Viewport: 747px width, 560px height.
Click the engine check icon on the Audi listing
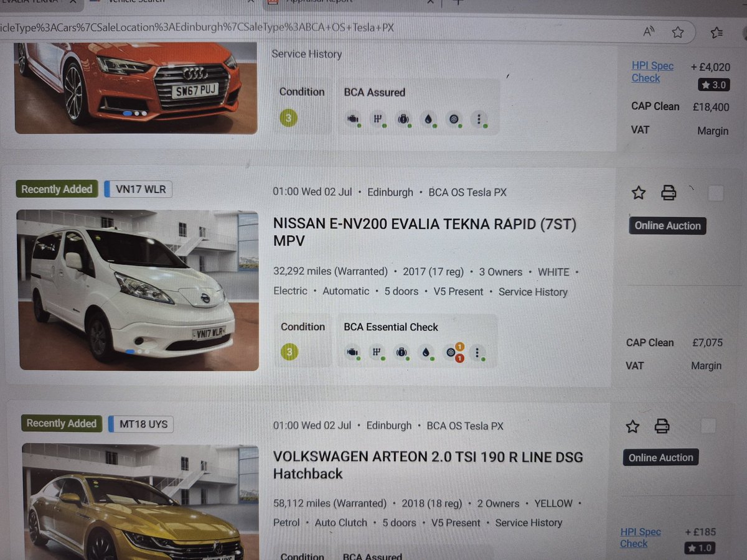click(x=354, y=118)
